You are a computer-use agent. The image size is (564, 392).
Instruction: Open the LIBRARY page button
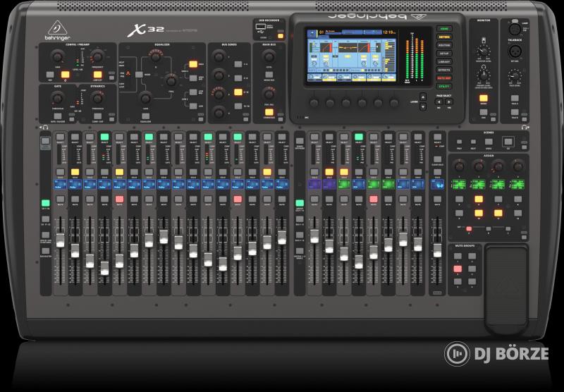click(444, 62)
